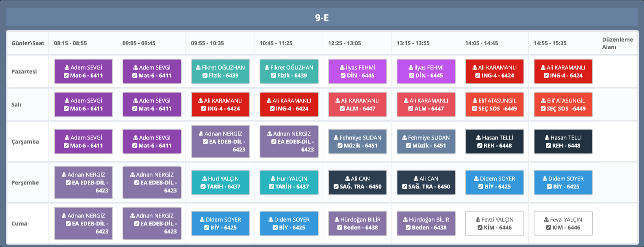The image size is (644, 247).
Task: Click teacher icon on Monday 08:15 Adem SEVGİ card
Action: pyautogui.click(x=67, y=68)
